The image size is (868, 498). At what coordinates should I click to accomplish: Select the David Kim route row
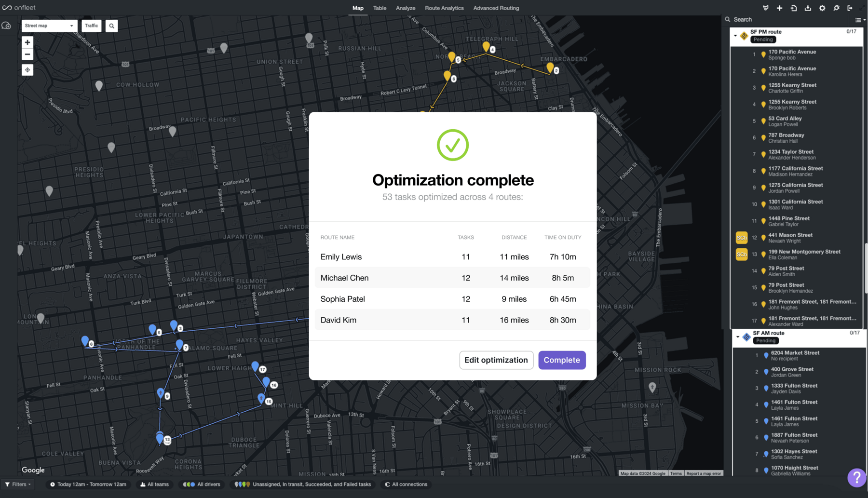452,320
